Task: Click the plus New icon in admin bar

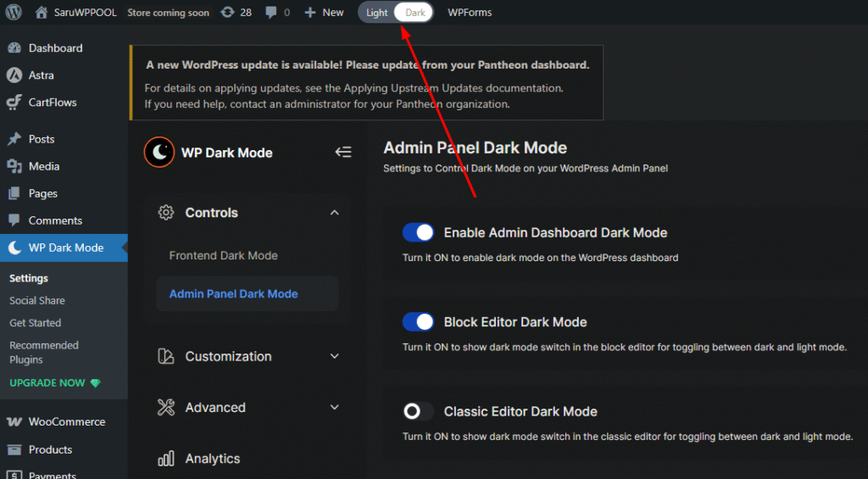Action: [310, 12]
